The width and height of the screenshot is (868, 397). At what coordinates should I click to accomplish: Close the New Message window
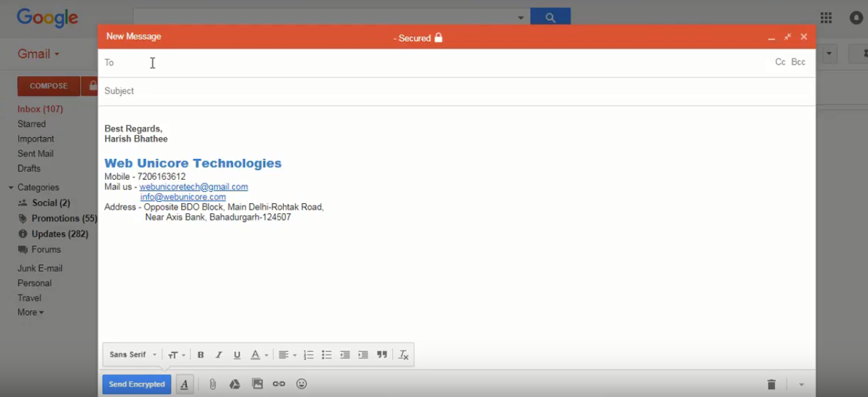(803, 37)
